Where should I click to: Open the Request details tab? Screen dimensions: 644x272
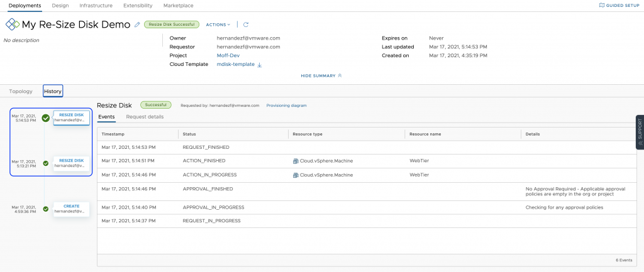coord(145,117)
